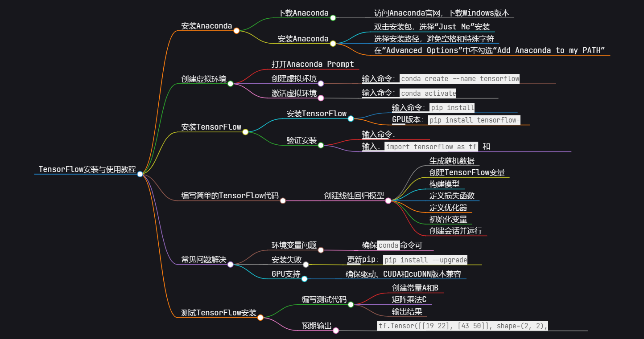The width and height of the screenshot is (644, 339).
Task: Collapse the first-level 创建虚拟环境 circle attached to root
Action: click(x=230, y=84)
